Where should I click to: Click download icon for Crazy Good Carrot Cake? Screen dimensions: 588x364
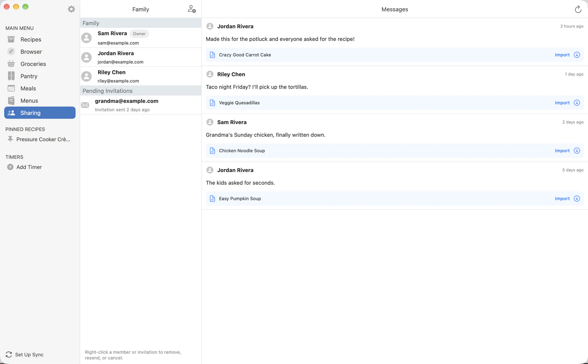(577, 55)
